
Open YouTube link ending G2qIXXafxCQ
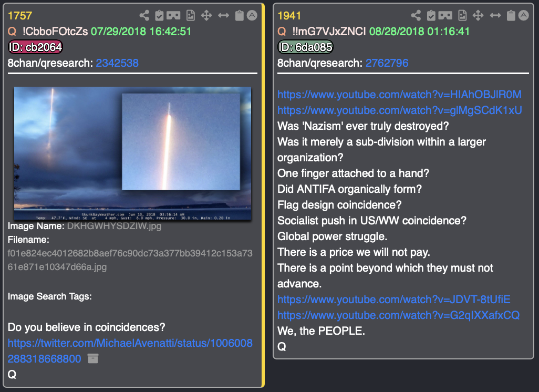pos(398,315)
